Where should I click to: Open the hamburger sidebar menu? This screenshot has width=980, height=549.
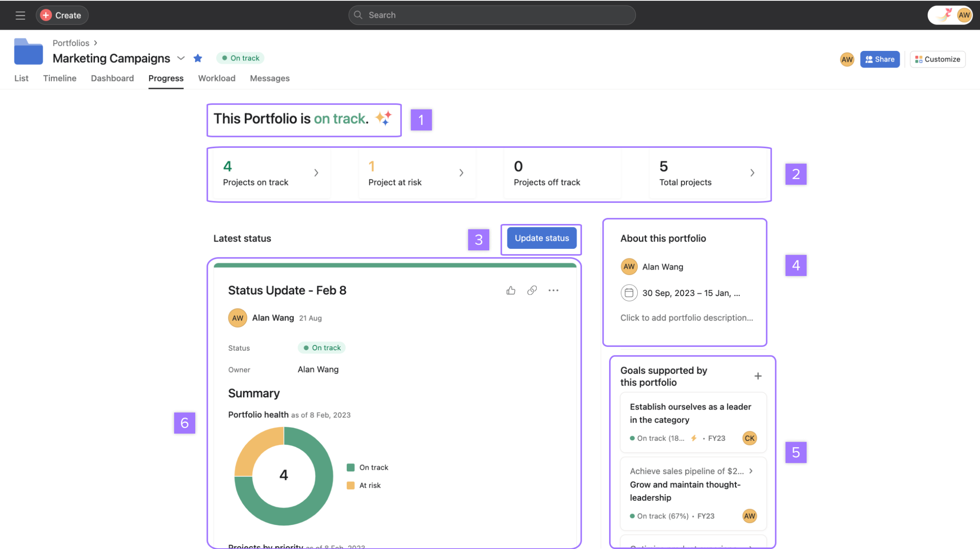[20, 15]
